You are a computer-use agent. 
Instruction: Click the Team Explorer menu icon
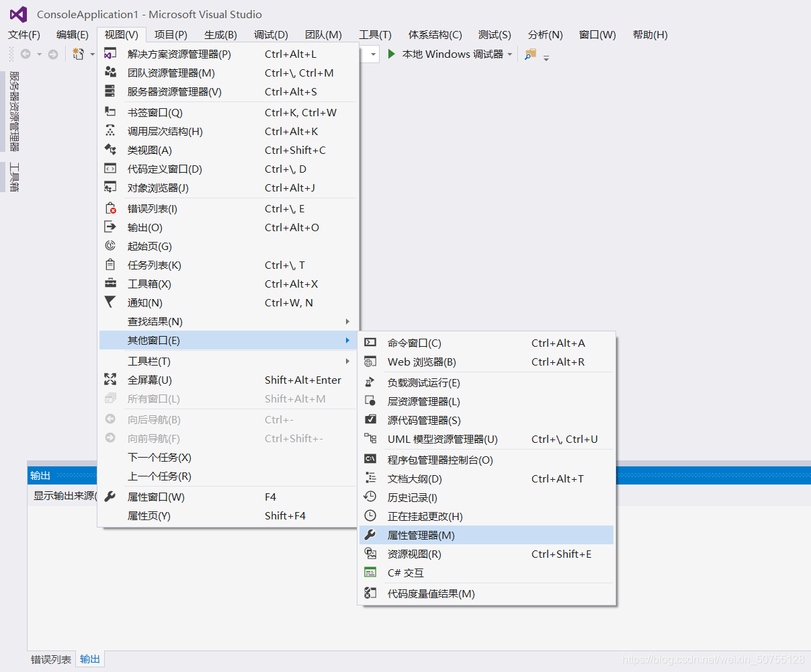pyautogui.click(x=110, y=73)
